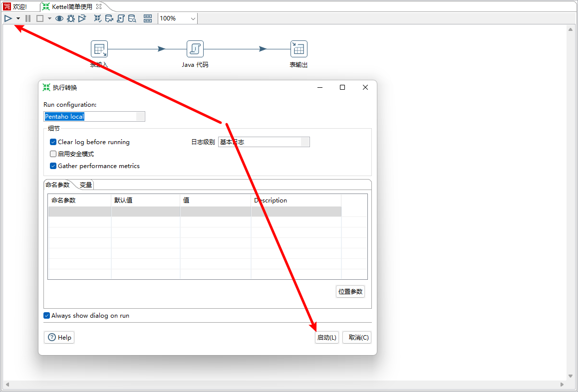This screenshot has width=578, height=392.
Task: Switch to the 变量 tab
Action: click(86, 185)
